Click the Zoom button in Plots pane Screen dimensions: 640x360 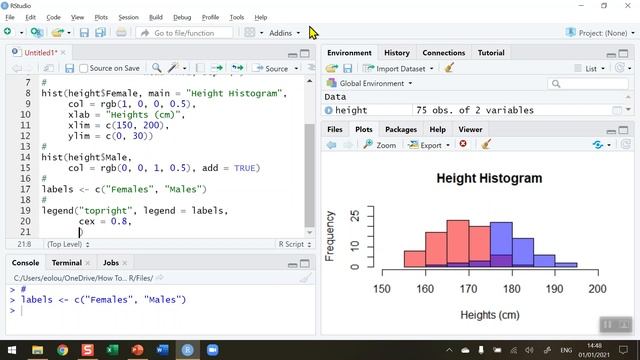coord(380,145)
